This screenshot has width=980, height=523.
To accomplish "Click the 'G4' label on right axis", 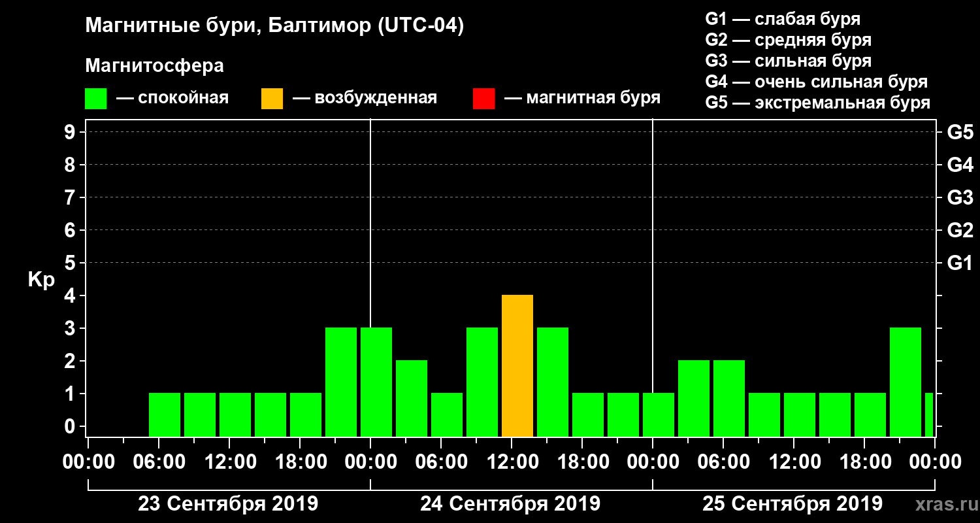I will coord(960,165).
